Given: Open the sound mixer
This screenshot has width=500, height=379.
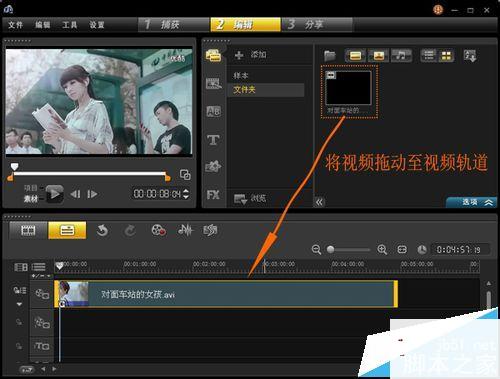Looking at the screenshot, I should click(185, 230).
